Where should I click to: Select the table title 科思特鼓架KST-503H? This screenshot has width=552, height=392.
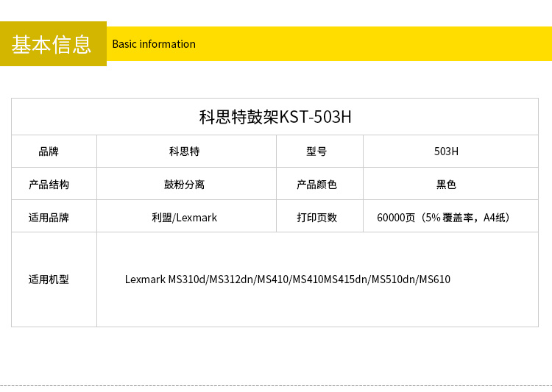pos(275,117)
